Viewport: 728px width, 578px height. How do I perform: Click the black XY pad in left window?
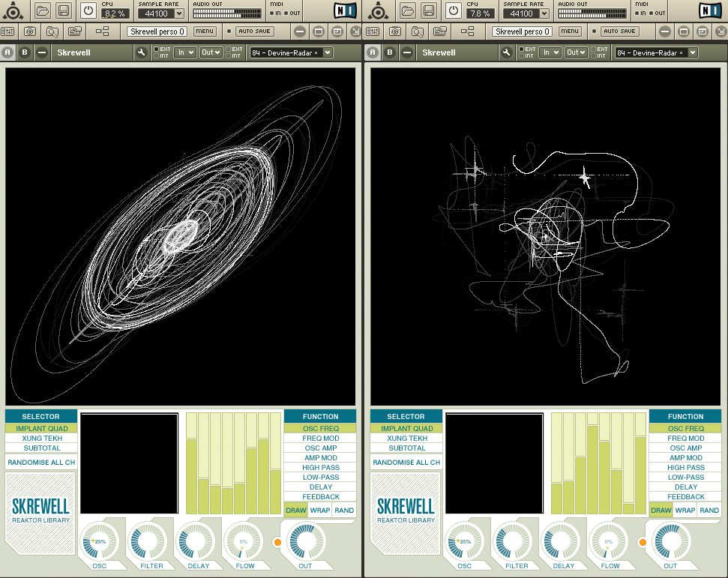(x=129, y=463)
